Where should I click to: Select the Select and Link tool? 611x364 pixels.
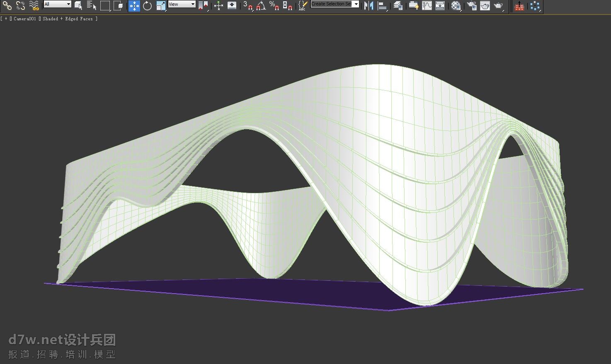[7, 5]
